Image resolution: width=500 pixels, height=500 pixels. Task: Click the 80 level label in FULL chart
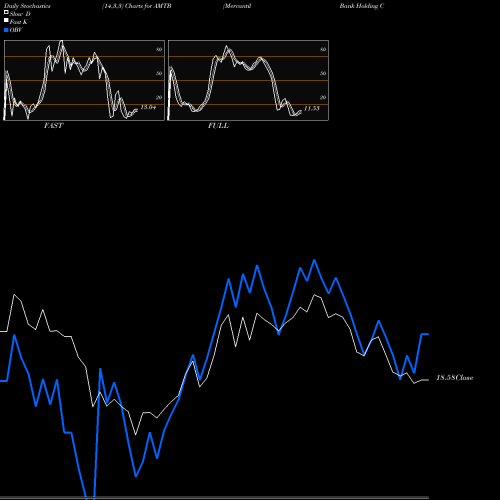[323, 49]
